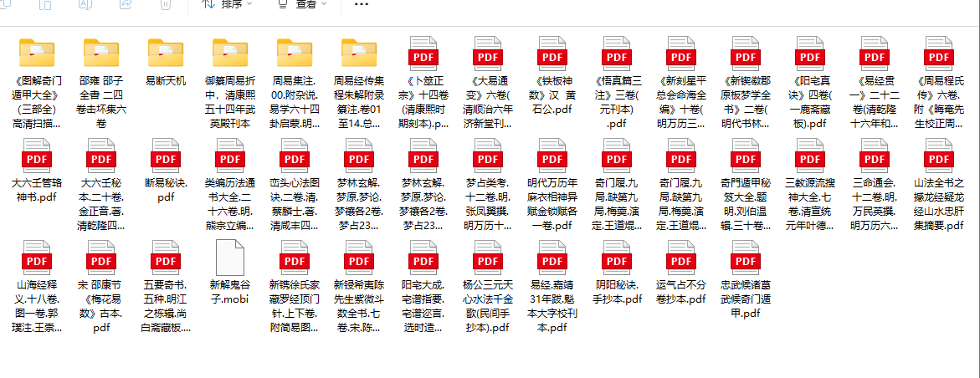Click the rename icon in toolbar

(85, 4)
